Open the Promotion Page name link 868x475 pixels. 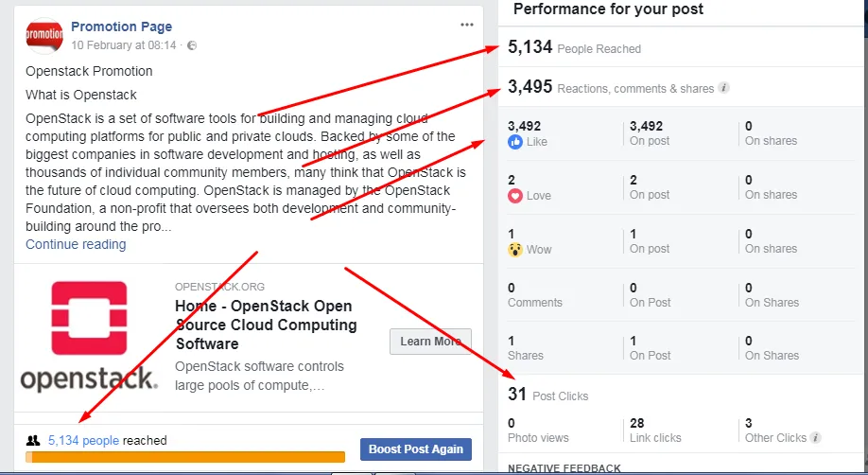[121, 26]
